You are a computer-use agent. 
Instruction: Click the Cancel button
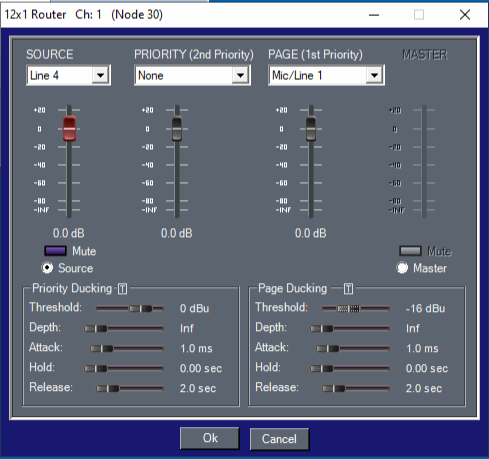[x=279, y=439]
